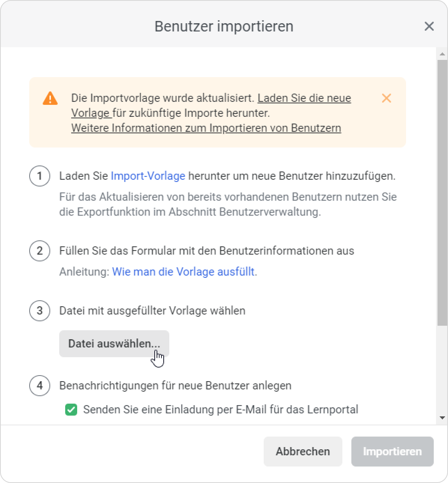Click the scrollbar up arrow
448x483 pixels.
442,54
